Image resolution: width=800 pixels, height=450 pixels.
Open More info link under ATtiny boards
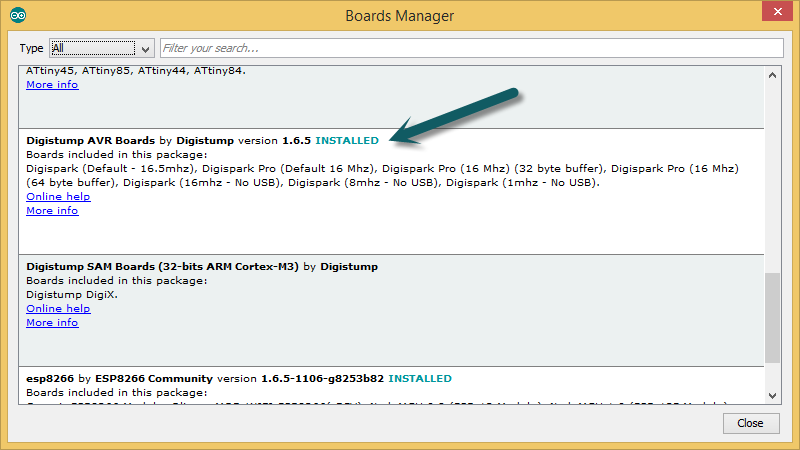point(52,85)
